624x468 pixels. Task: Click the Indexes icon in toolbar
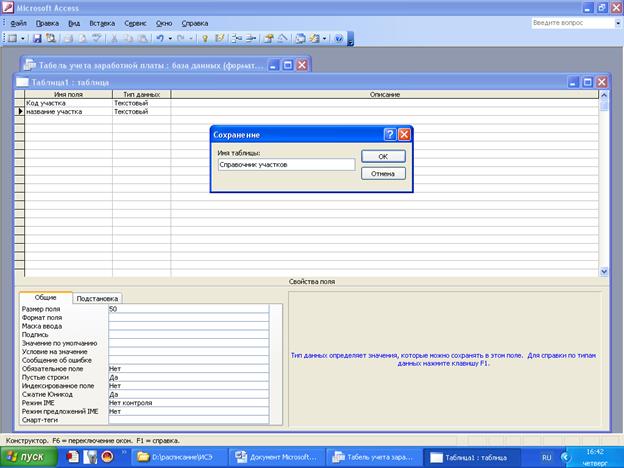[221, 38]
